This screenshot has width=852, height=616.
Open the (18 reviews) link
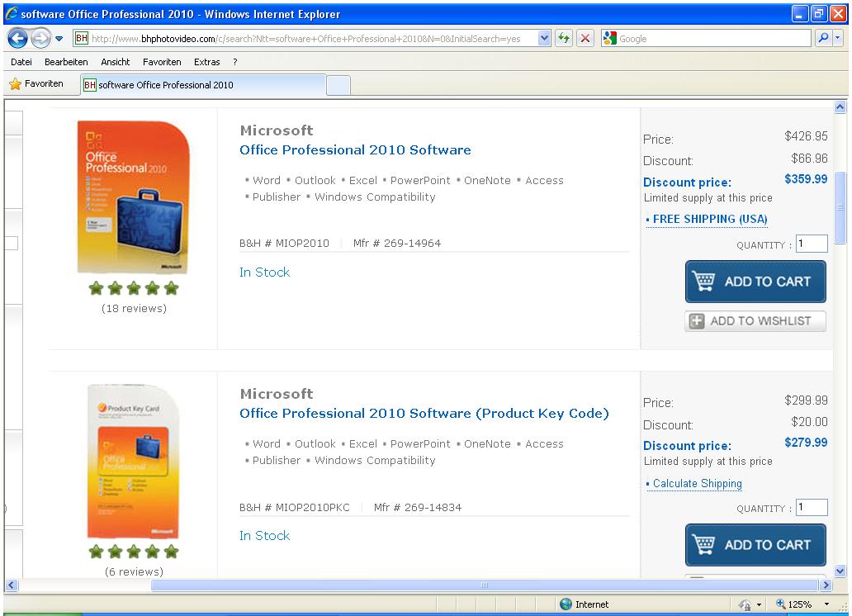(x=135, y=308)
